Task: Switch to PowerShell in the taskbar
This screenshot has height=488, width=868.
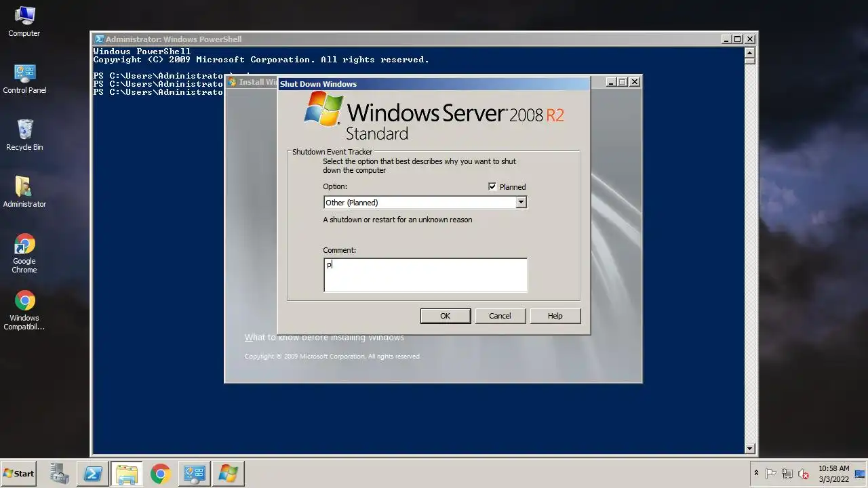Action: point(93,474)
